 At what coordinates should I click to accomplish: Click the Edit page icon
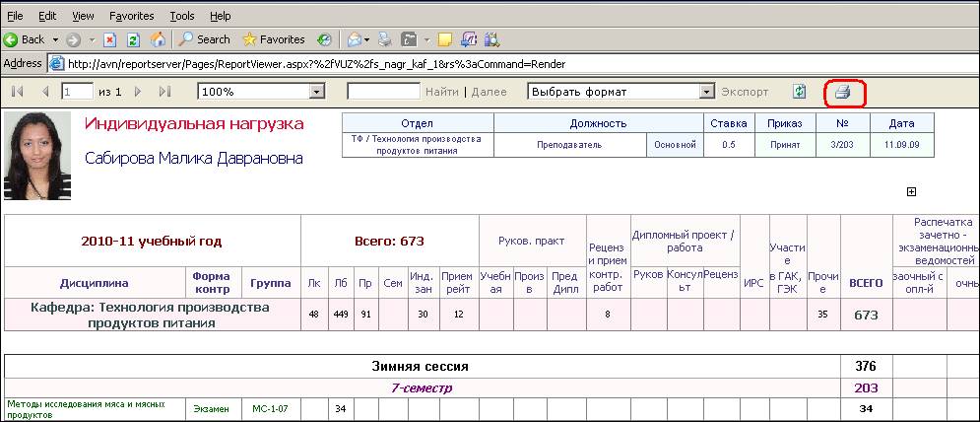point(409,39)
